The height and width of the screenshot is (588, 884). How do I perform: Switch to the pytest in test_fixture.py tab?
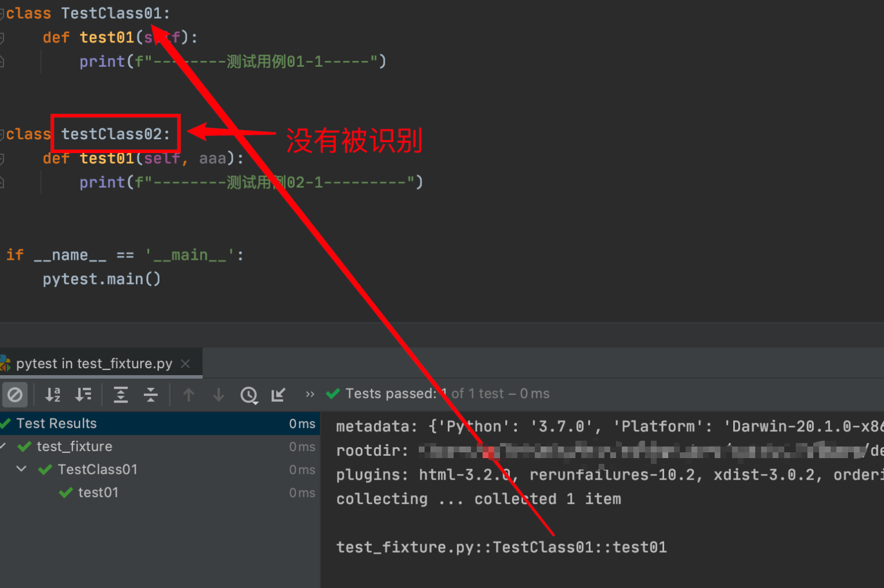93,363
